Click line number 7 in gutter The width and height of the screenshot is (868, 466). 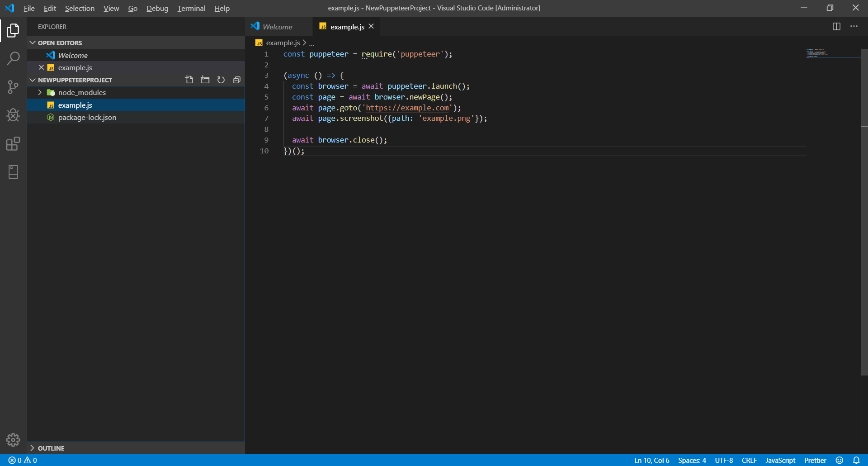click(x=266, y=119)
